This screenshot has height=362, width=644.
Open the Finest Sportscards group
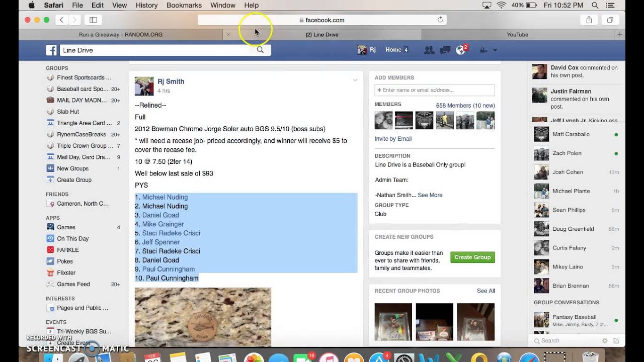click(x=83, y=77)
